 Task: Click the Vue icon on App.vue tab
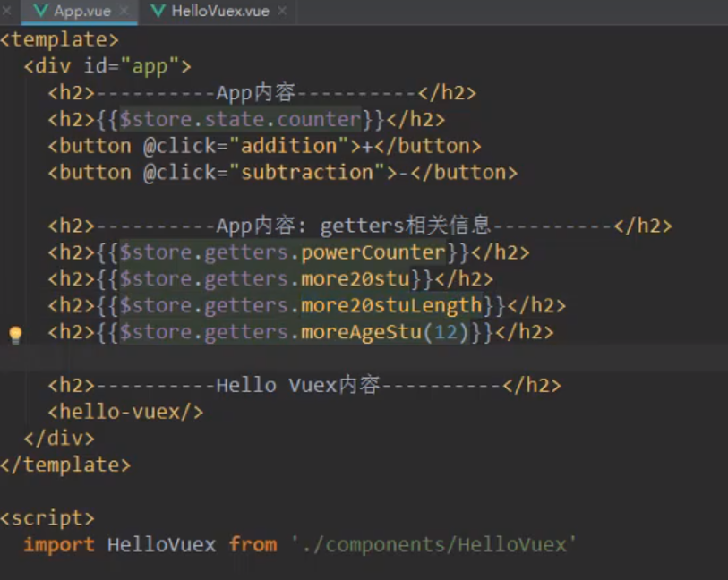pos(41,11)
